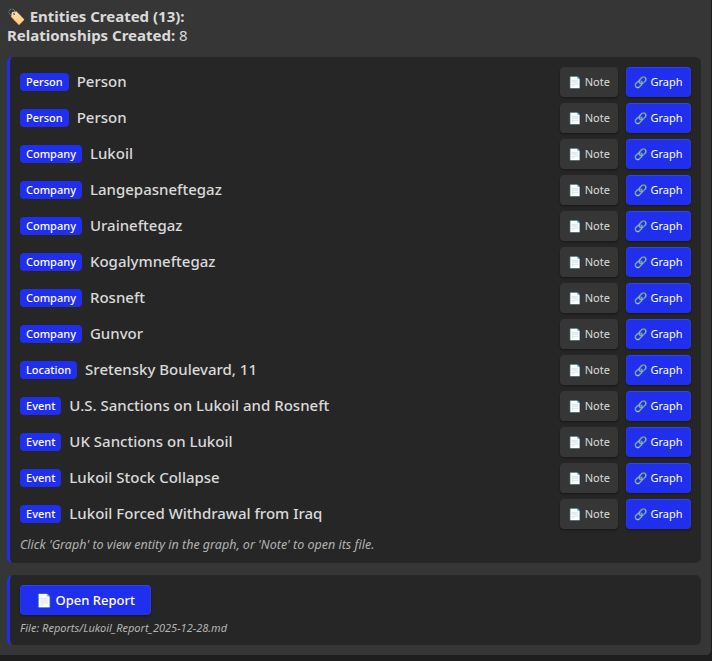712x661 pixels.
Task: Click the Company tag beside Gunvor
Action: click(x=51, y=334)
